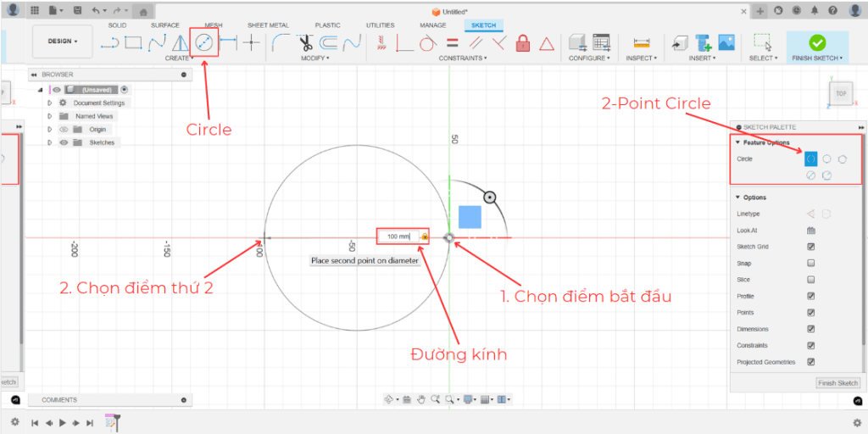Viewport: 868px width, 434px height.
Task: Click the Look At icon in palette
Action: (811, 231)
